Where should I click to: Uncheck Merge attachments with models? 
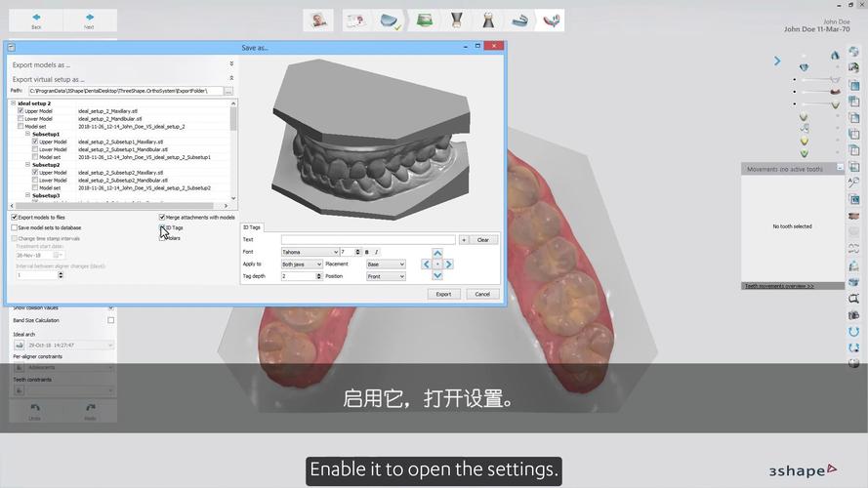(x=162, y=218)
